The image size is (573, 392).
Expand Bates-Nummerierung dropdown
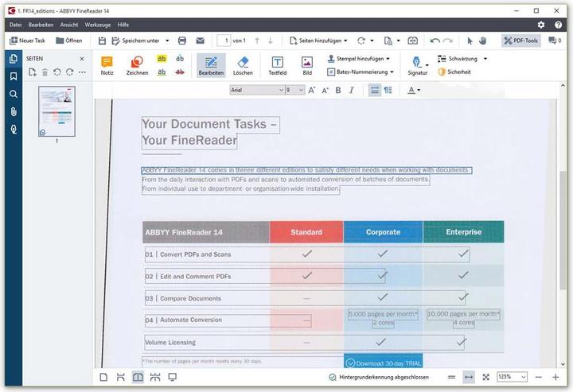pyautogui.click(x=392, y=72)
